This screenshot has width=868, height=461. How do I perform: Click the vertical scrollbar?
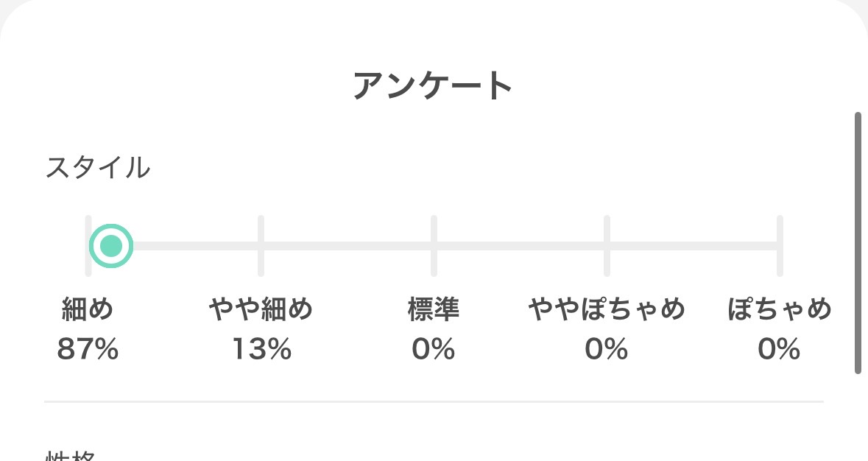click(x=858, y=243)
